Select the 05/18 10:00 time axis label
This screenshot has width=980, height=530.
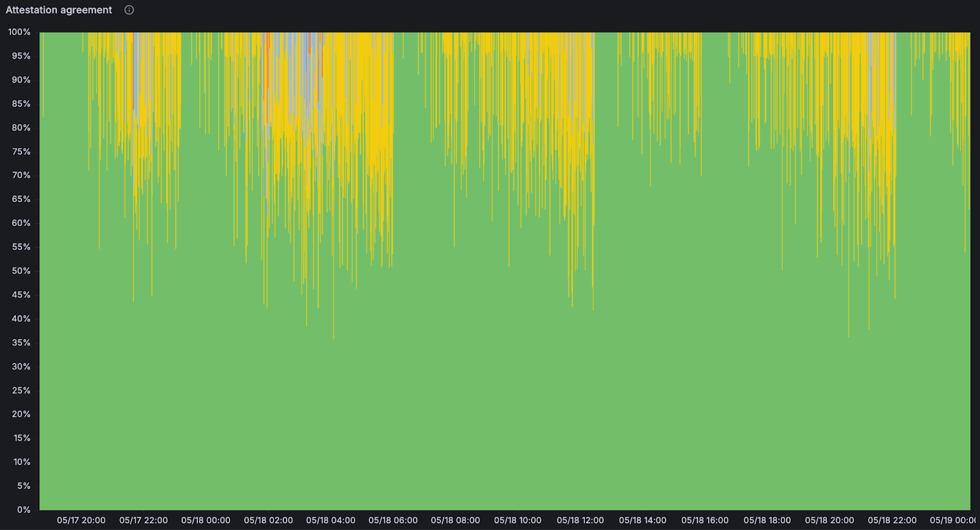pos(518,520)
